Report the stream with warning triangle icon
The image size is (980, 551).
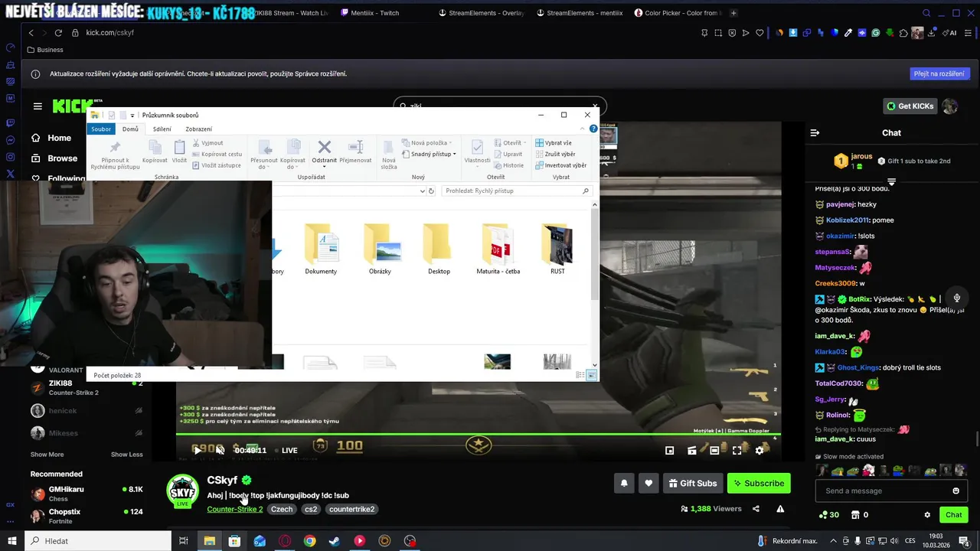tap(780, 509)
